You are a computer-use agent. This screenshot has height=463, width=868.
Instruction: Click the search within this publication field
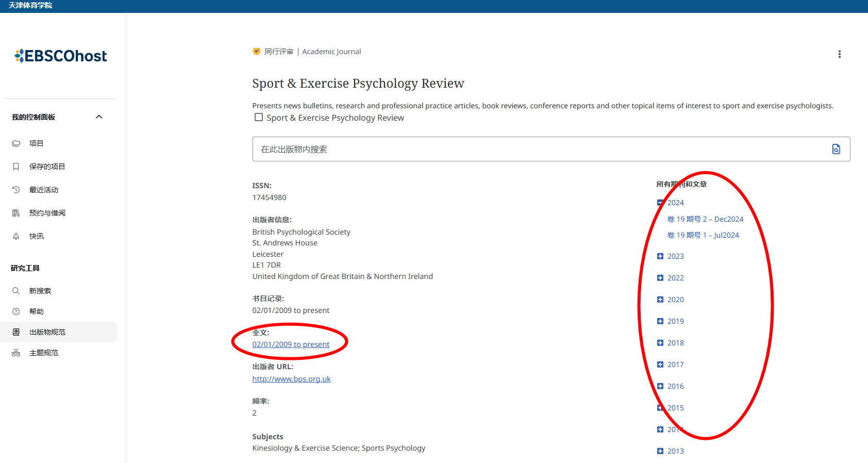pyautogui.click(x=536, y=149)
